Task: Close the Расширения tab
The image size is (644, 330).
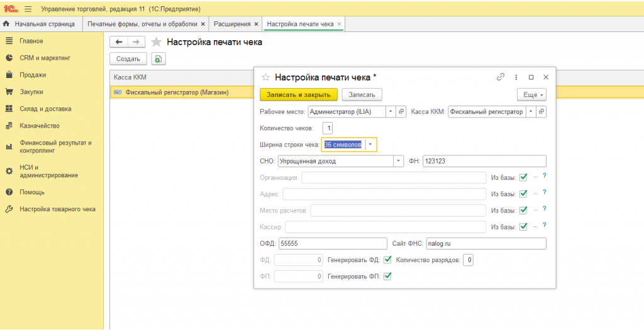Action: pyautogui.click(x=256, y=25)
